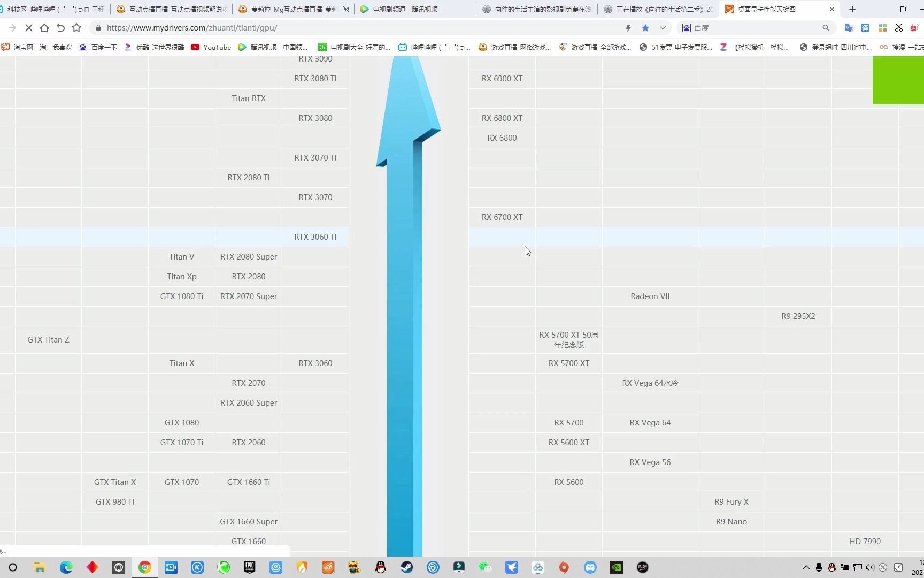
Task: Click the RTX 3060 Ti cell
Action: [315, 237]
